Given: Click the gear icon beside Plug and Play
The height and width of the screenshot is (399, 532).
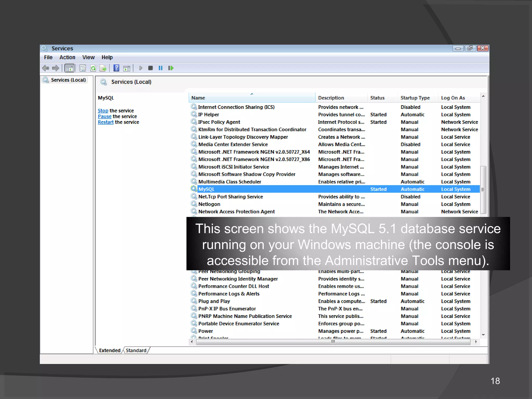Looking at the screenshot, I should pos(194,301).
